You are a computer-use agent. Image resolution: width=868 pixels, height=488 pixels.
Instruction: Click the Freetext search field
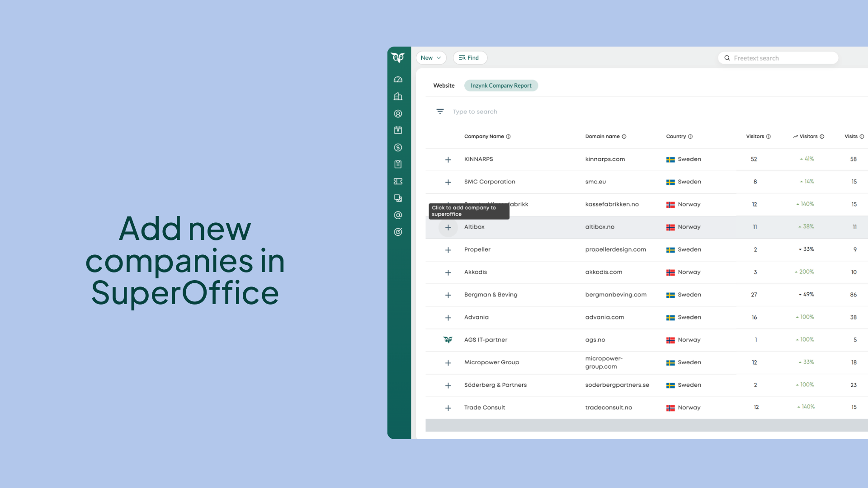[778, 58]
